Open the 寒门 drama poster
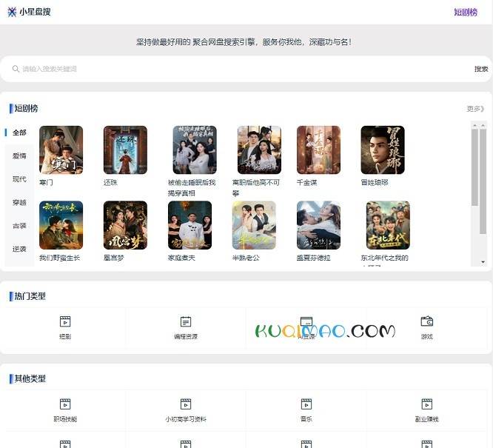 tap(61, 150)
